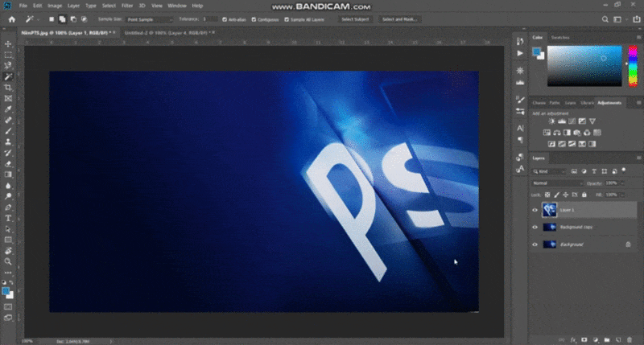Viewport: 644px width, 345px height.
Task: Open the Image menu
Action: [55, 6]
